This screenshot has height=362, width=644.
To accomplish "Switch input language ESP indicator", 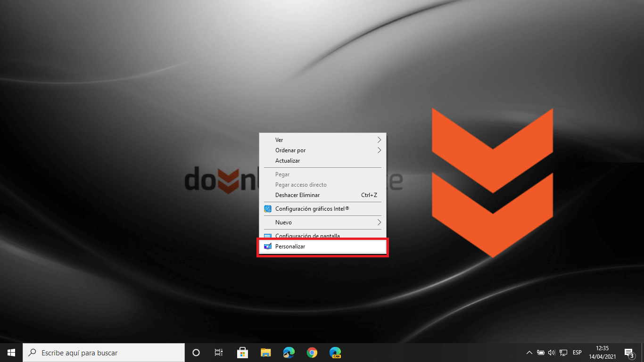I will tap(577, 353).
